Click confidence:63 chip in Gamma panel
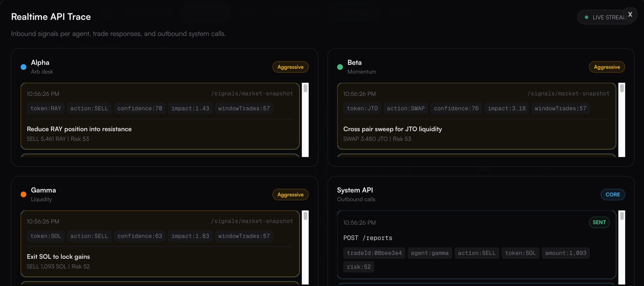Screen dimensions: 644x286 139,236
